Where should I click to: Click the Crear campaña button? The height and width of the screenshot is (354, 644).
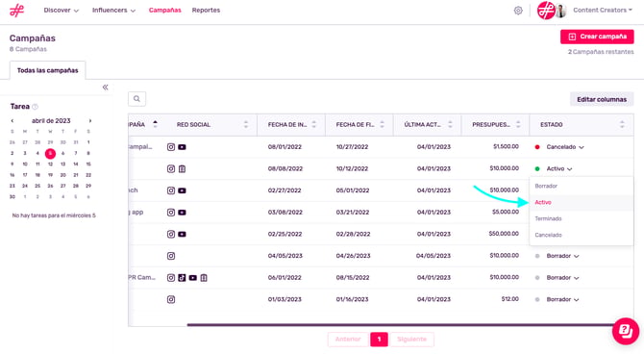point(597,37)
